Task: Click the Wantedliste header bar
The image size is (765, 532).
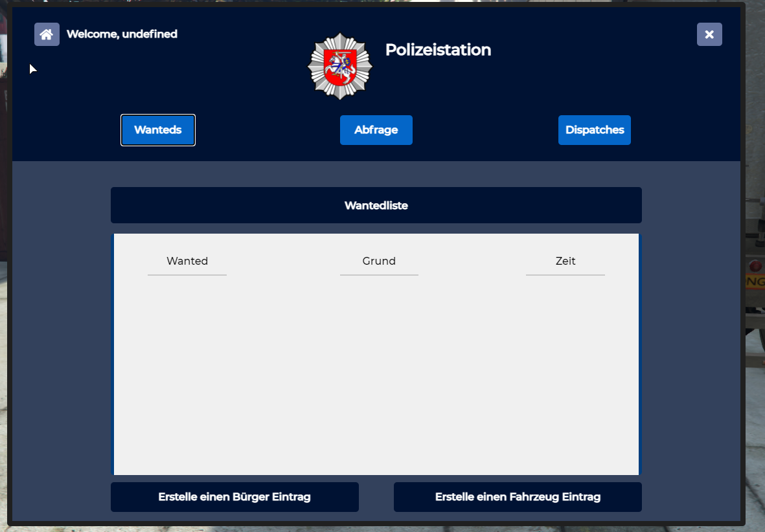Action: (376, 205)
